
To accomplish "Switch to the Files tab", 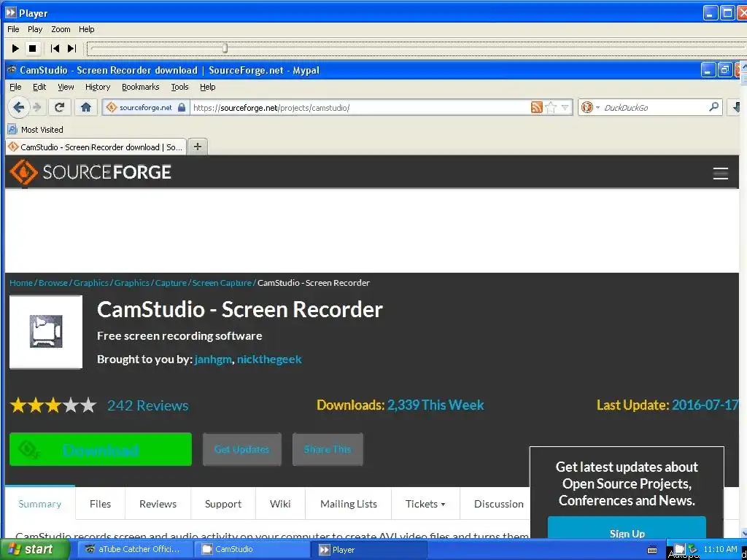I will coord(100,504).
